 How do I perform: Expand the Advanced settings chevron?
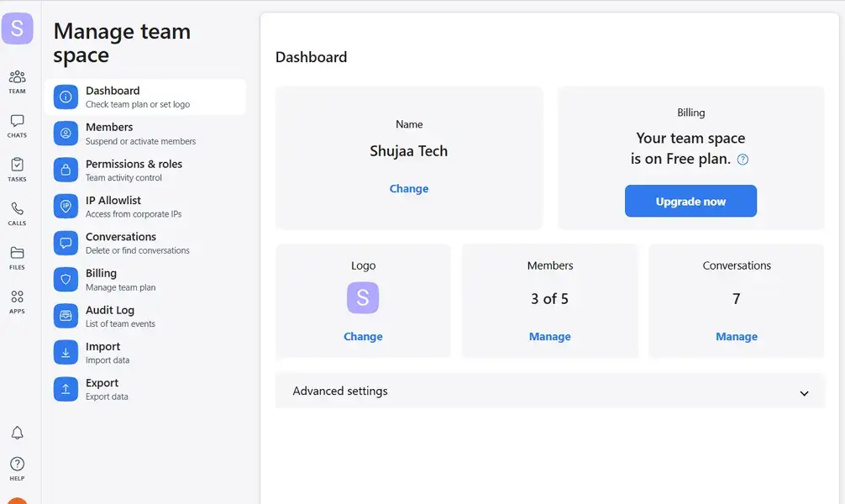click(x=804, y=393)
